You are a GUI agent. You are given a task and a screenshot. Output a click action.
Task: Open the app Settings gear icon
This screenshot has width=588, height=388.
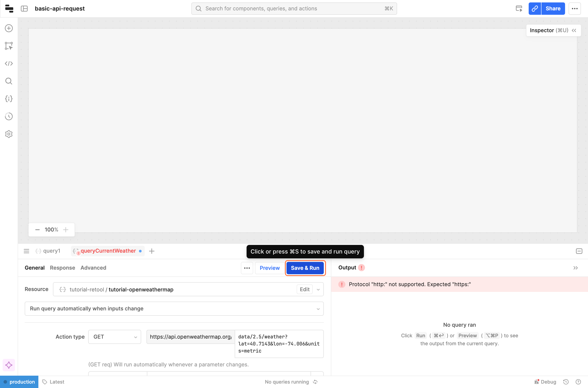pos(9,134)
